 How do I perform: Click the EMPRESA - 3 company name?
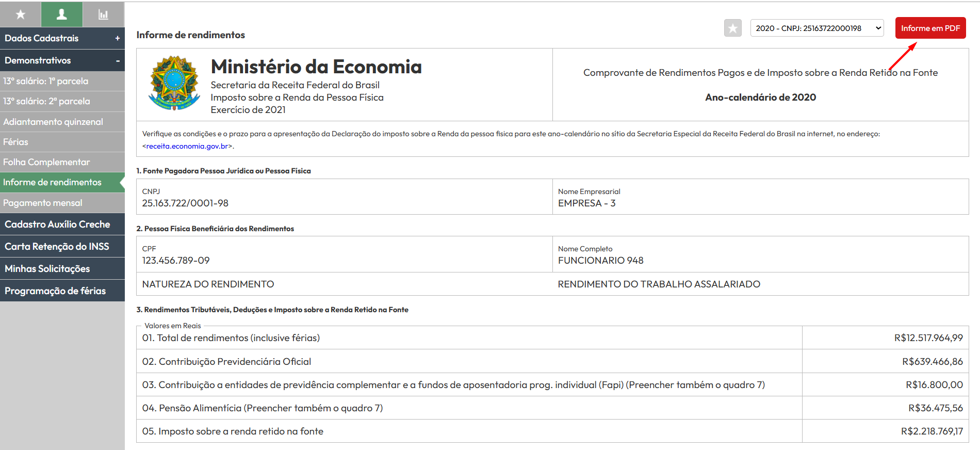(x=586, y=203)
